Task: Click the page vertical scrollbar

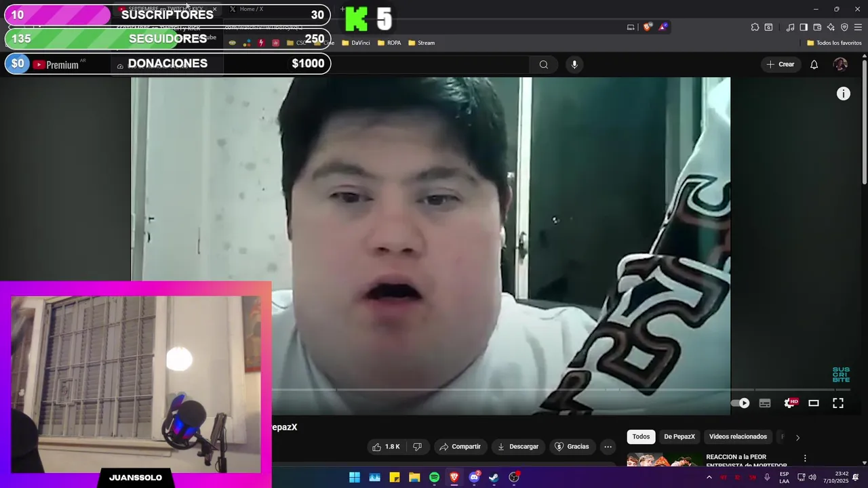Action: coord(864,122)
